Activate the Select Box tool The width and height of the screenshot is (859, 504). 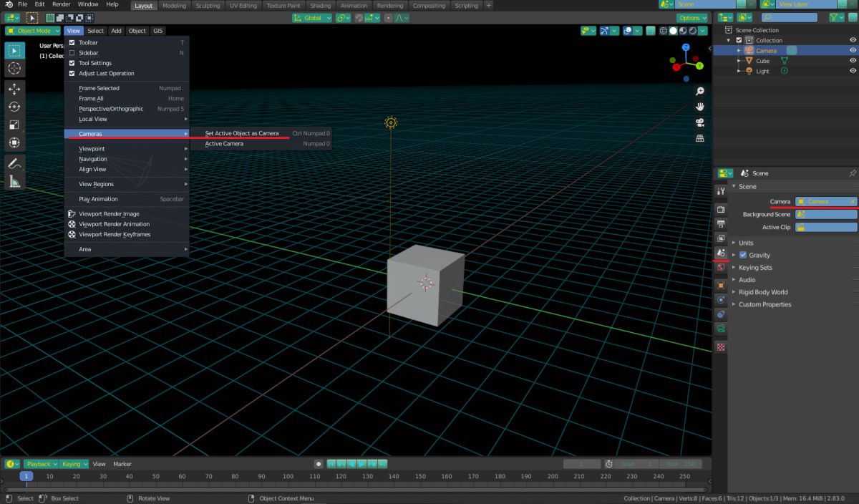[14, 51]
